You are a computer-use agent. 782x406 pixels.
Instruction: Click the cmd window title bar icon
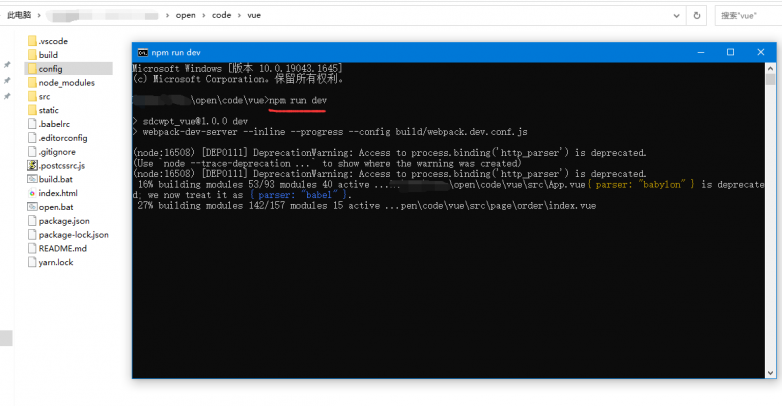(x=142, y=52)
